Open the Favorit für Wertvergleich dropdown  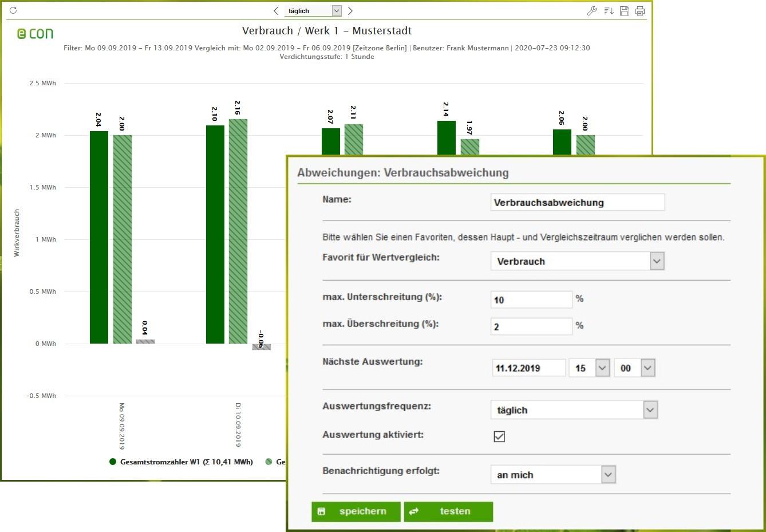(x=657, y=261)
